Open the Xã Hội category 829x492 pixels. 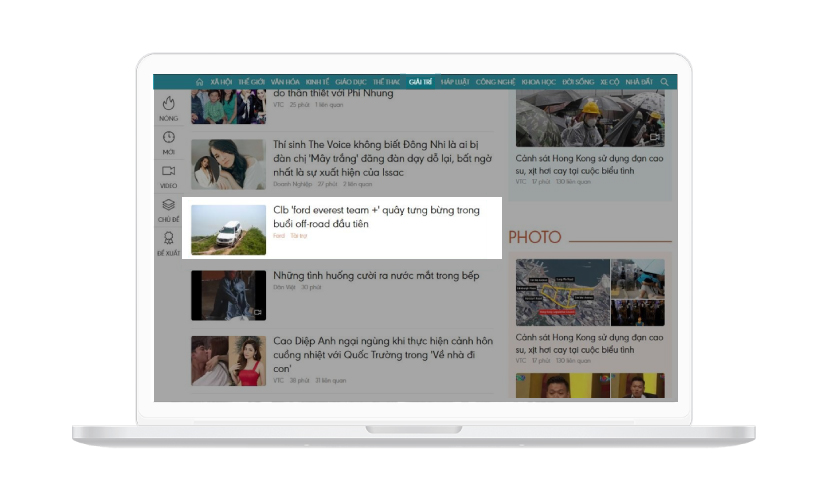pos(221,82)
